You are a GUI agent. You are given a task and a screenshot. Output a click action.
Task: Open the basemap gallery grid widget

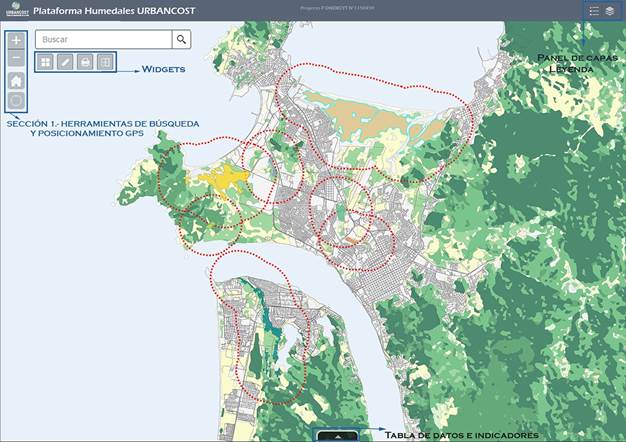tap(45, 62)
